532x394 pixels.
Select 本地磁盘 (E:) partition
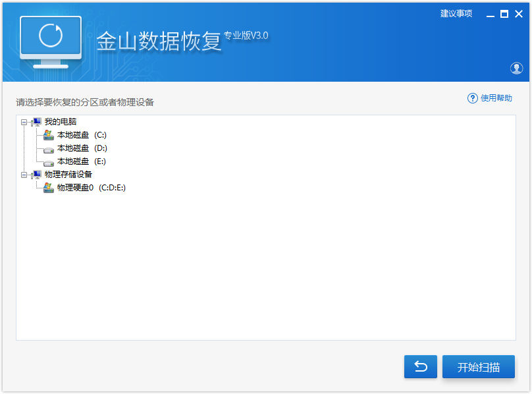(x=82, y=161)
